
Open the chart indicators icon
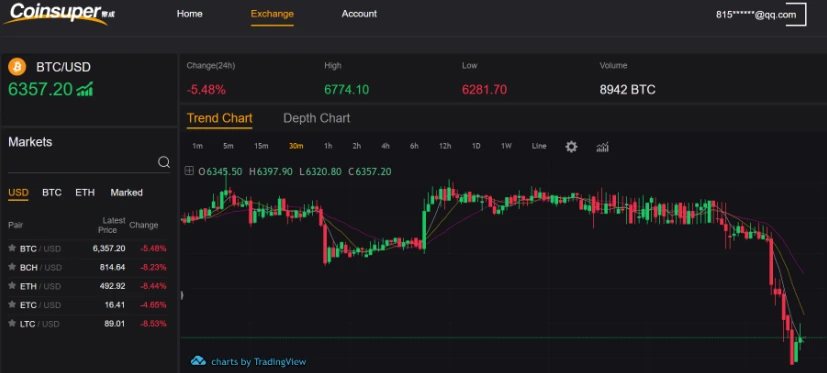602,147
